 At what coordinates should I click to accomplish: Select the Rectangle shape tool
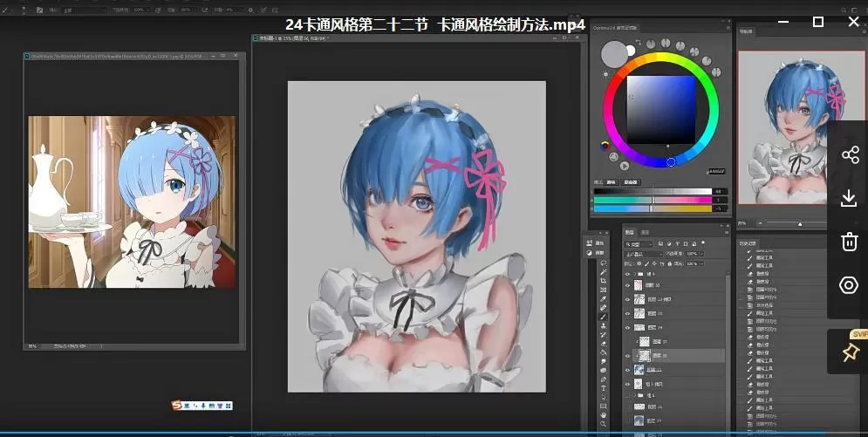tap(604, 406)
